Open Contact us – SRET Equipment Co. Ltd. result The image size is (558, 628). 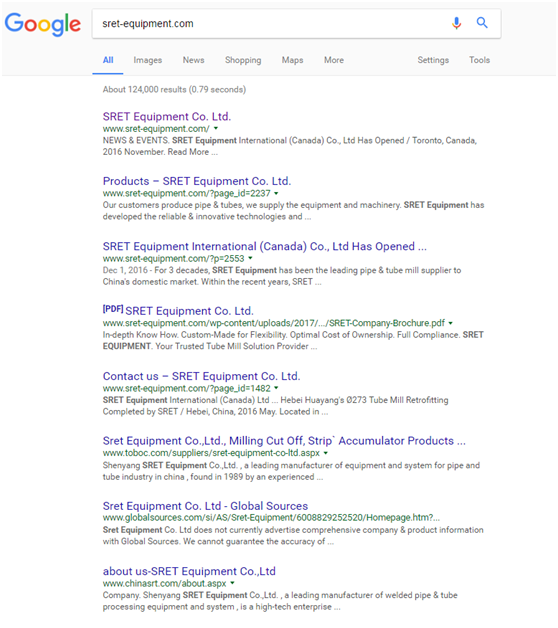[201, 376]
